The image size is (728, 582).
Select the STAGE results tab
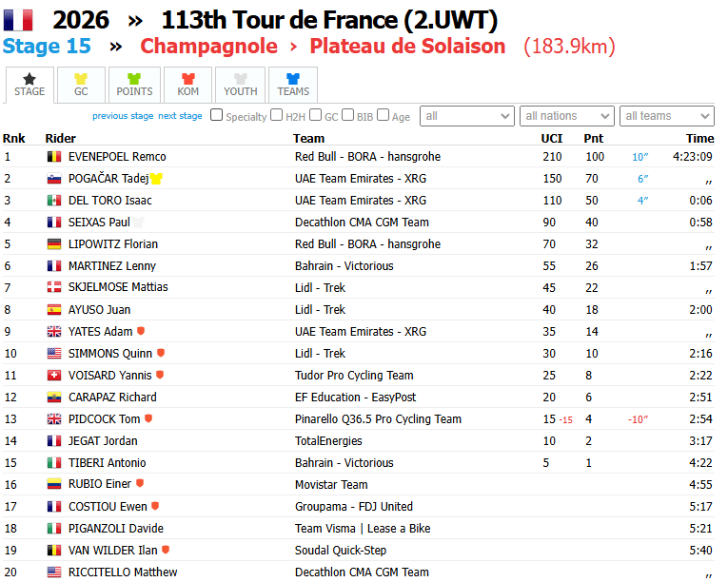[30, 85]
